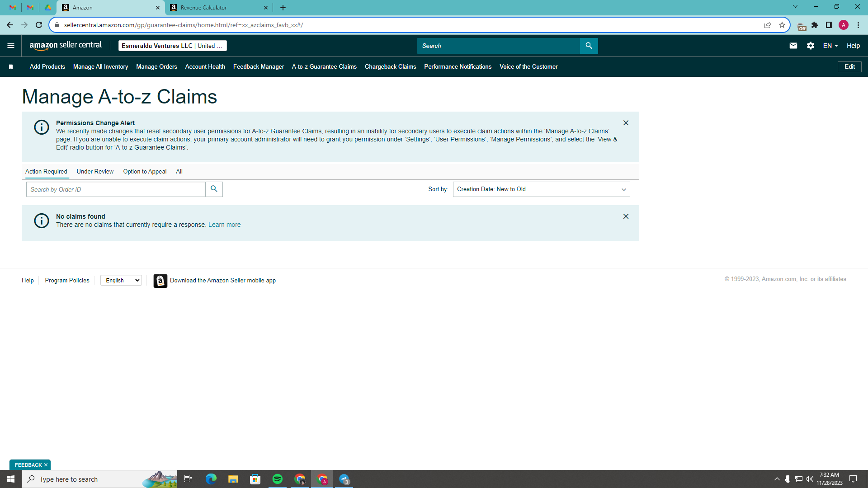
Task: Click the Help link in the header
Action: tap(853, 46)
